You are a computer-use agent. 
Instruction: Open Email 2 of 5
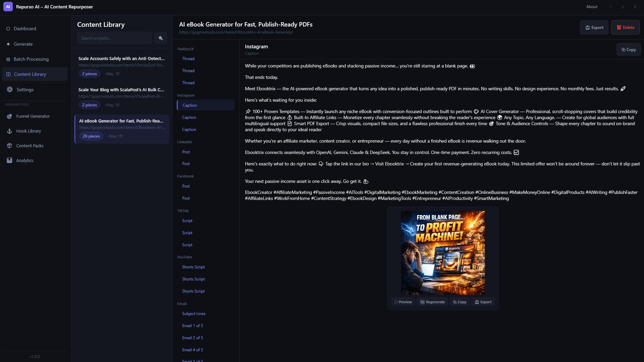(x=205, y=338)
